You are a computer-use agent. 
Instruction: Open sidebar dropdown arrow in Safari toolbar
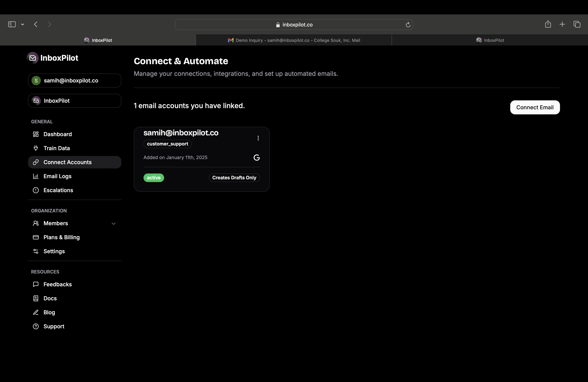click(23, 25)
